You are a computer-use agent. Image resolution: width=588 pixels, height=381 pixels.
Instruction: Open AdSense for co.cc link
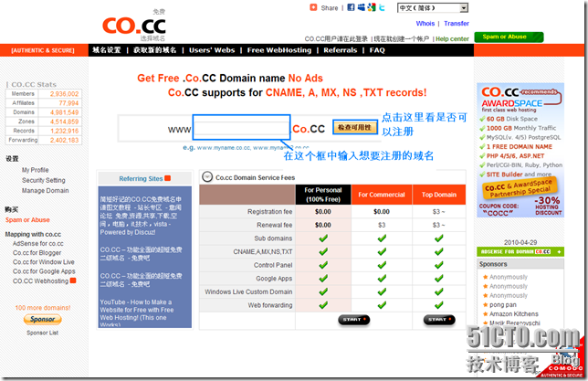[37, 243]
